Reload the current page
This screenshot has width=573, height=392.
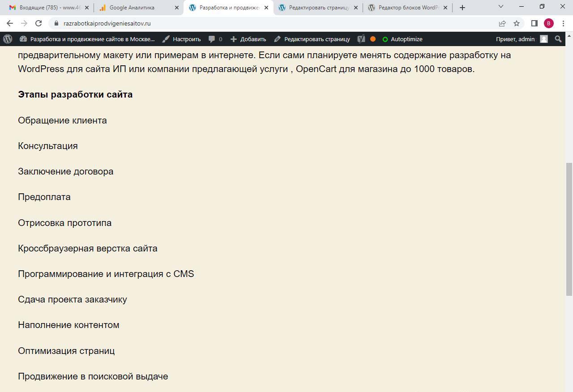(38, 23)
